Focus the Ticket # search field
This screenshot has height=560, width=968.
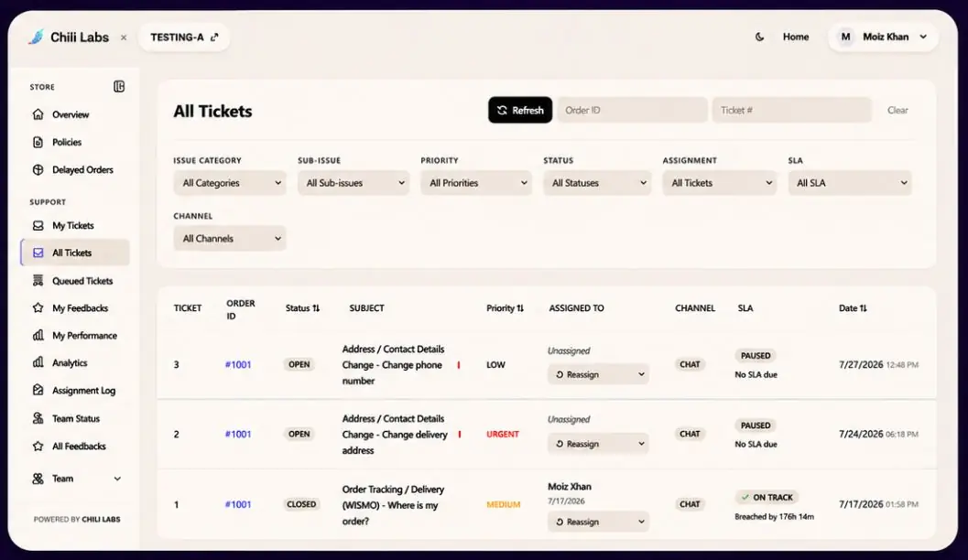pos(792,111)
